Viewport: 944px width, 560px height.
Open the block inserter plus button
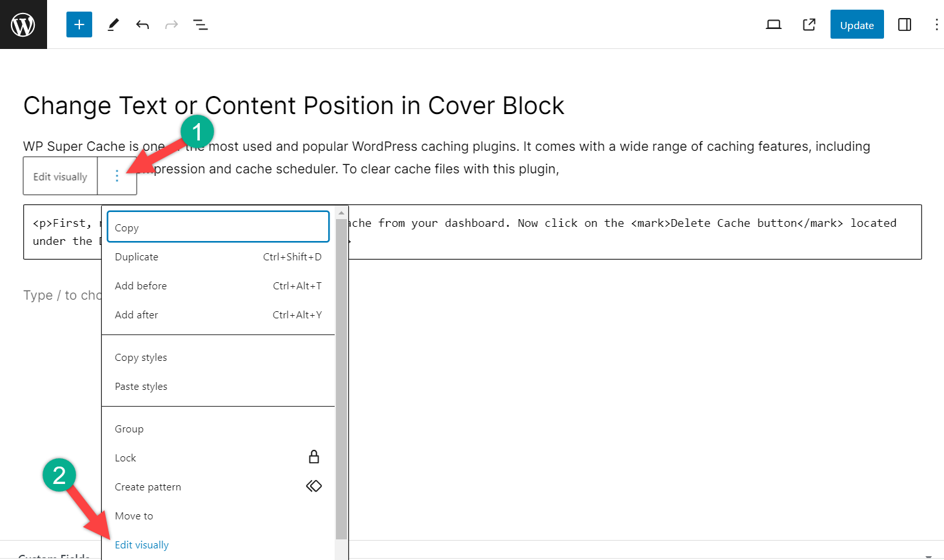tap(79, 24)
